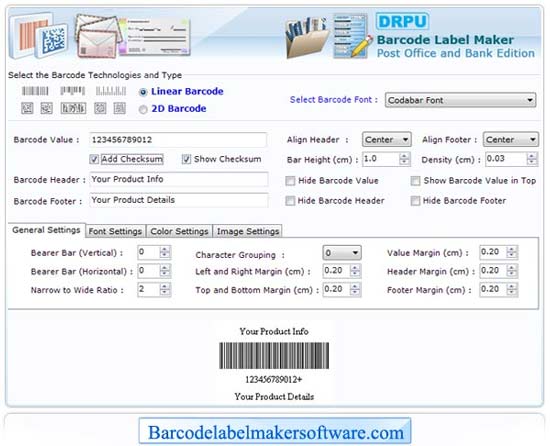Open the Color Settings tab
Image resolution: width=550 pixels, height=446 pixels.
[179, 231]
